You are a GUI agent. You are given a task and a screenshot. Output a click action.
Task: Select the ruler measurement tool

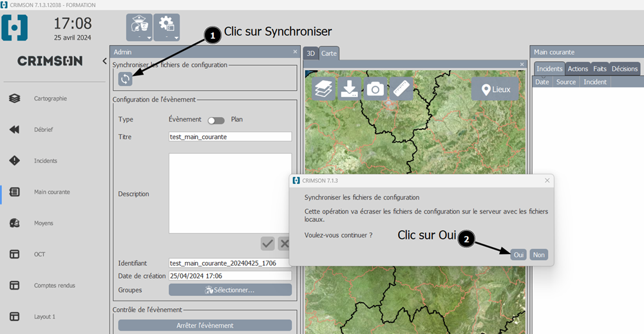tap(401, 89)
